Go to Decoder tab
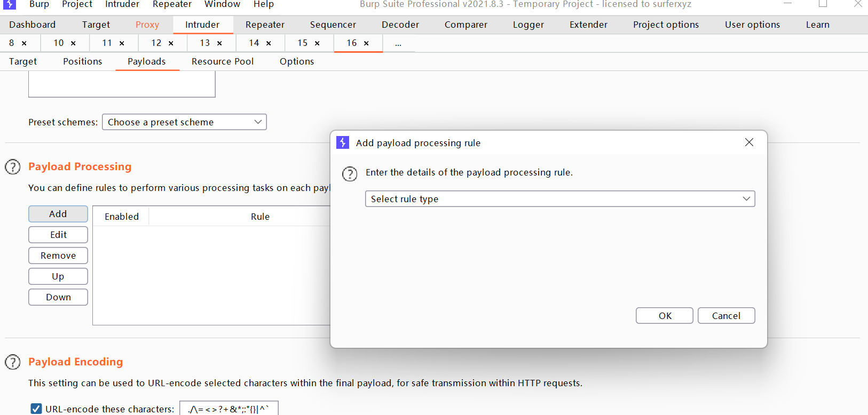The height and width of the screenshot is (415, 868). coord(400,25)
